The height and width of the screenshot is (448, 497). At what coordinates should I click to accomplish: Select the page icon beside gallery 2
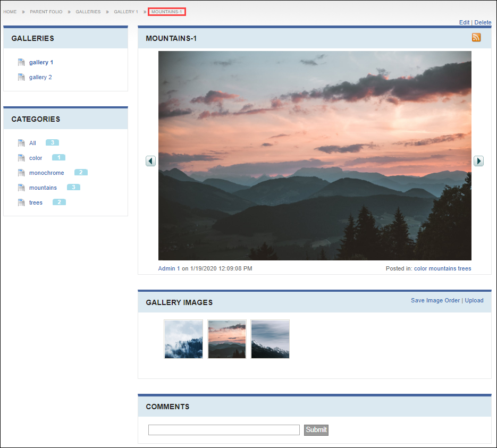point(21,77)
